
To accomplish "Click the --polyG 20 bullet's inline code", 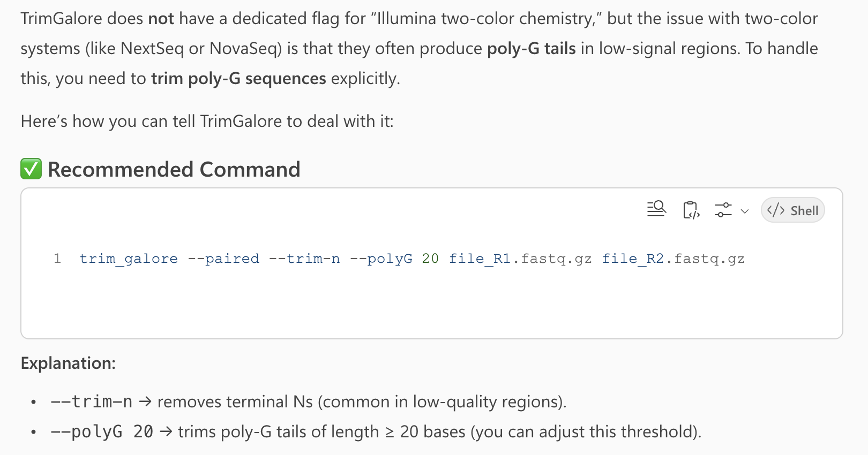I will point(102,431).
